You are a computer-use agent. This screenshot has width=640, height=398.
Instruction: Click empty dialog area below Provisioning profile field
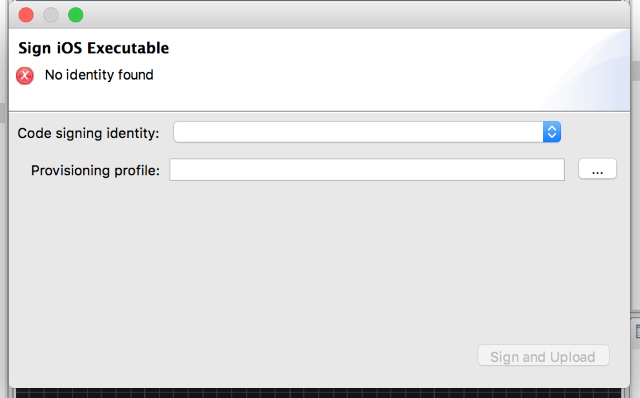pos(318,261)
